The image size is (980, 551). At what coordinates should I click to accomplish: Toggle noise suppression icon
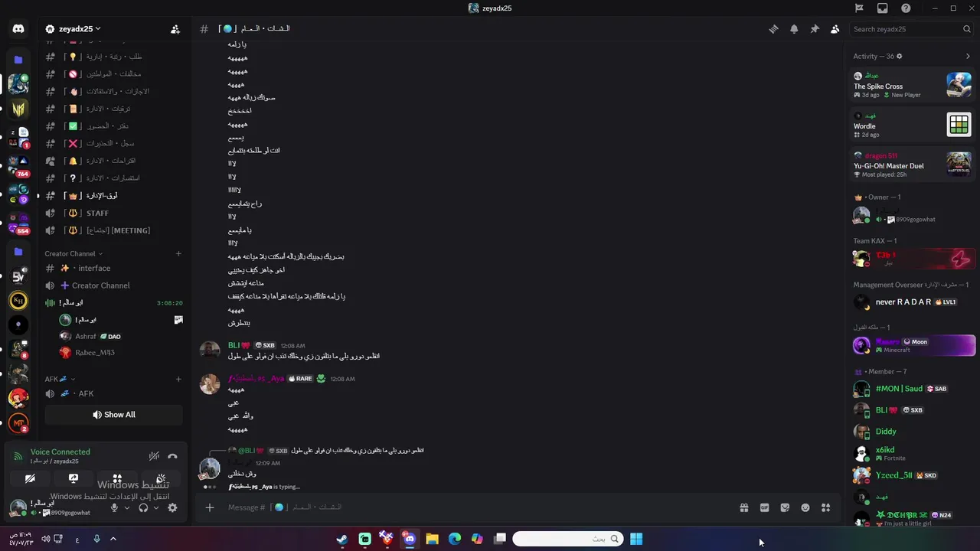point(154,456)
